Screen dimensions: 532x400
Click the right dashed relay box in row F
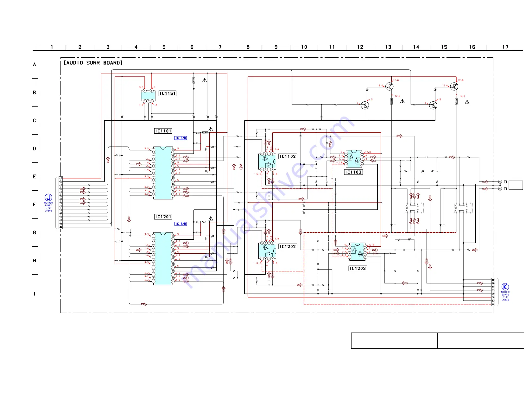tap(463, 208)
